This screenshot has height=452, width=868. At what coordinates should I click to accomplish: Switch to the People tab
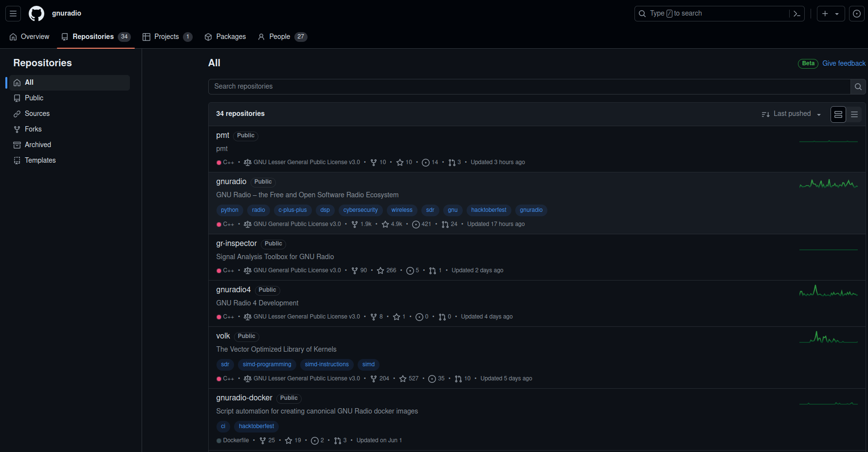[282, 37]
